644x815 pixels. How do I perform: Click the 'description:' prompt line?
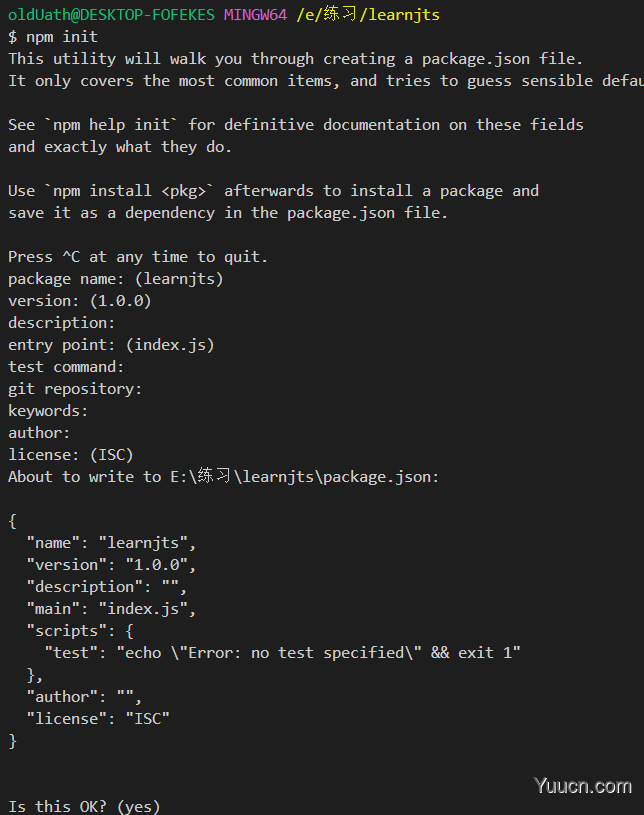tap(62, 323)
